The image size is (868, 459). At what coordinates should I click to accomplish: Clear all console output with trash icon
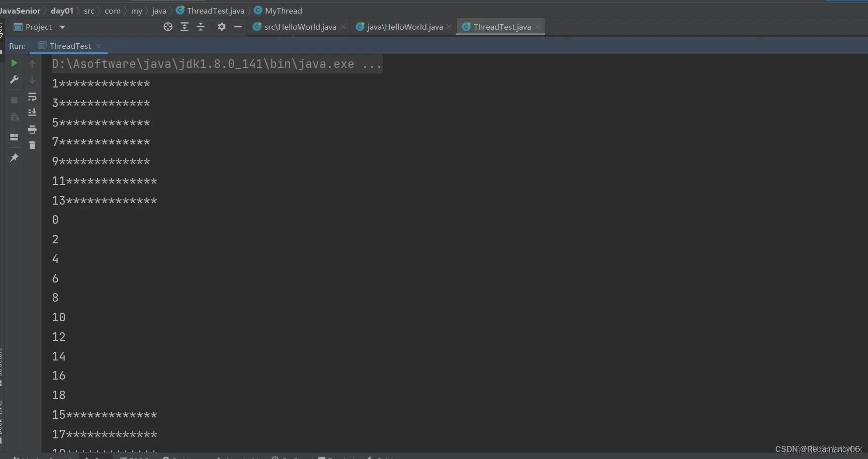click(x=32, y=145)
